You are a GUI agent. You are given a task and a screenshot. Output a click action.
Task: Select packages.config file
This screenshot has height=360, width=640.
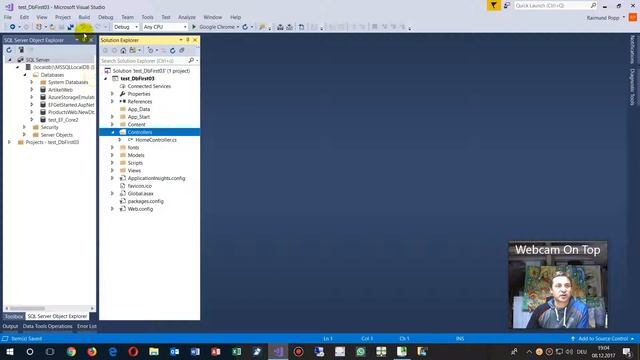[x=145, y=201]
